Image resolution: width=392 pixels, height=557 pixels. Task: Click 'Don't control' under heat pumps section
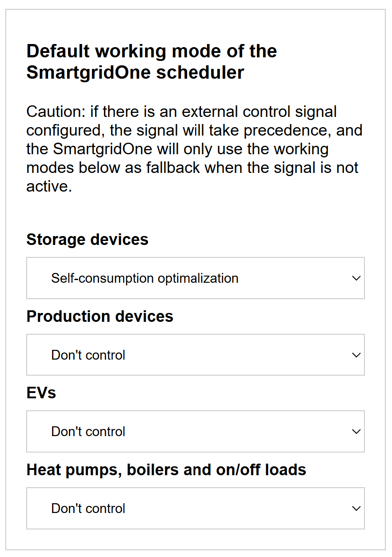(x=88, y=509)
